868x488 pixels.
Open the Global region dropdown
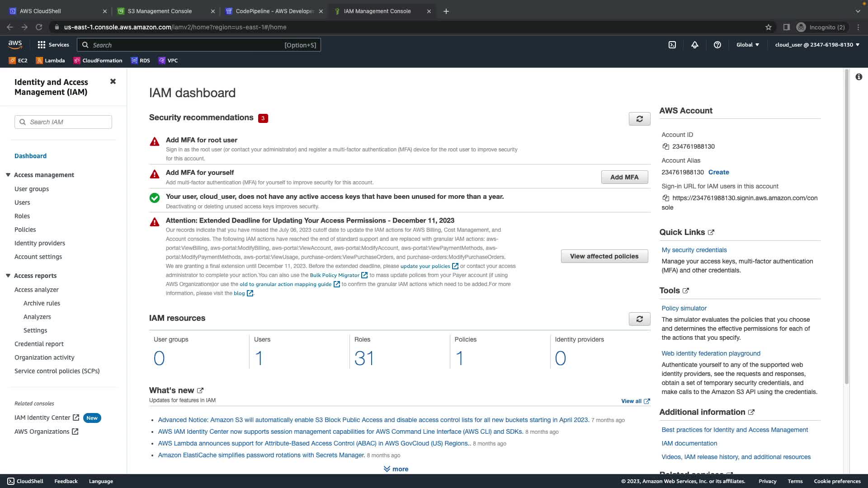(x=748, y=45)
